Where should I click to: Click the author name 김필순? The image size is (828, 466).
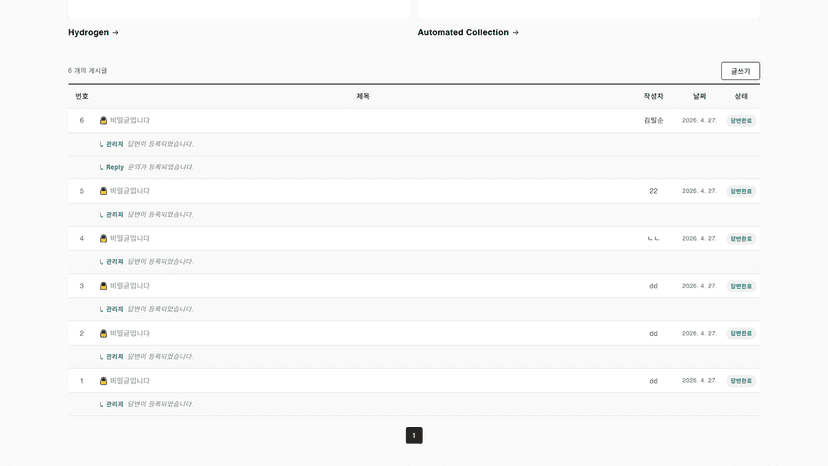pyautogui.click(x=653, y=120)
